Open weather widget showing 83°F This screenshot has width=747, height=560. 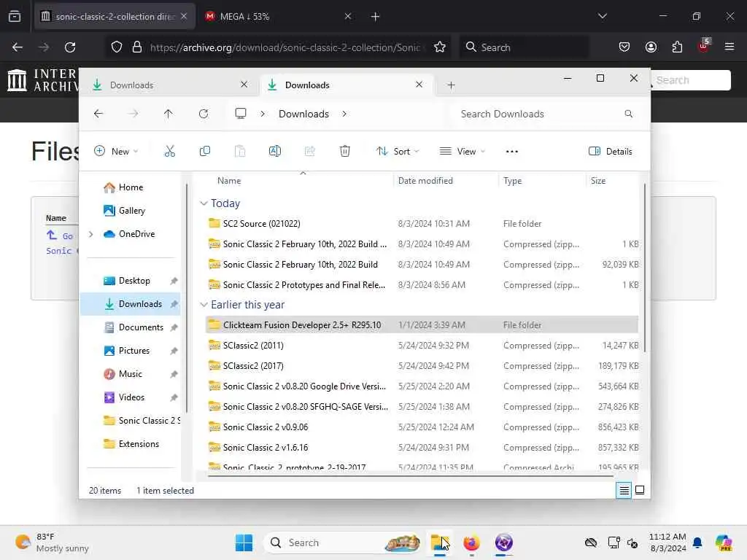tap(52, 542)
